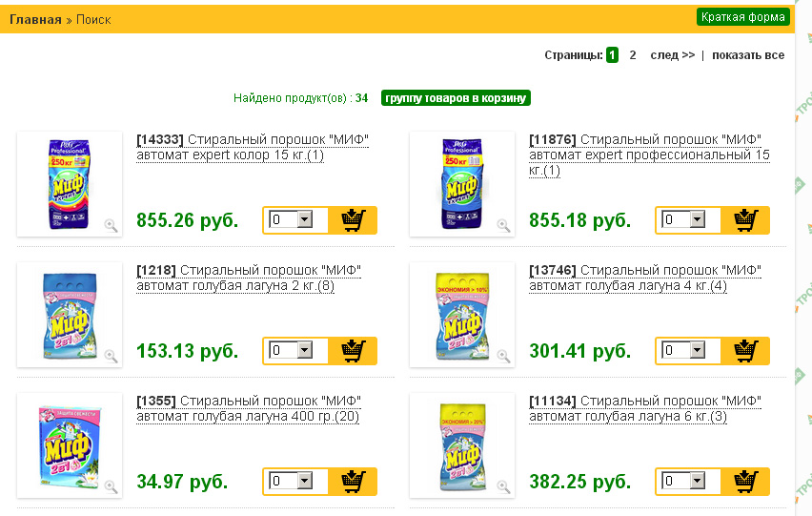
Task: Click "группу товаров в корзину" button
Action: click(x=456, y=98)
